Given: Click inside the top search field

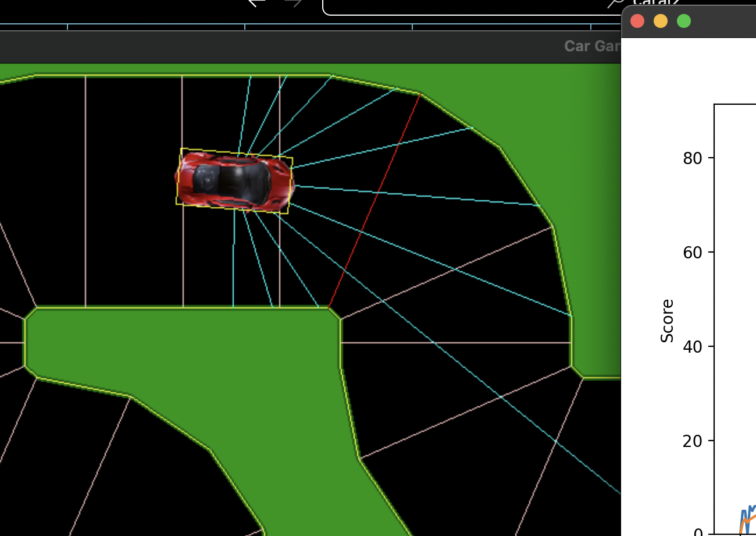Looking at the screenshot, I should coord(465,6).
